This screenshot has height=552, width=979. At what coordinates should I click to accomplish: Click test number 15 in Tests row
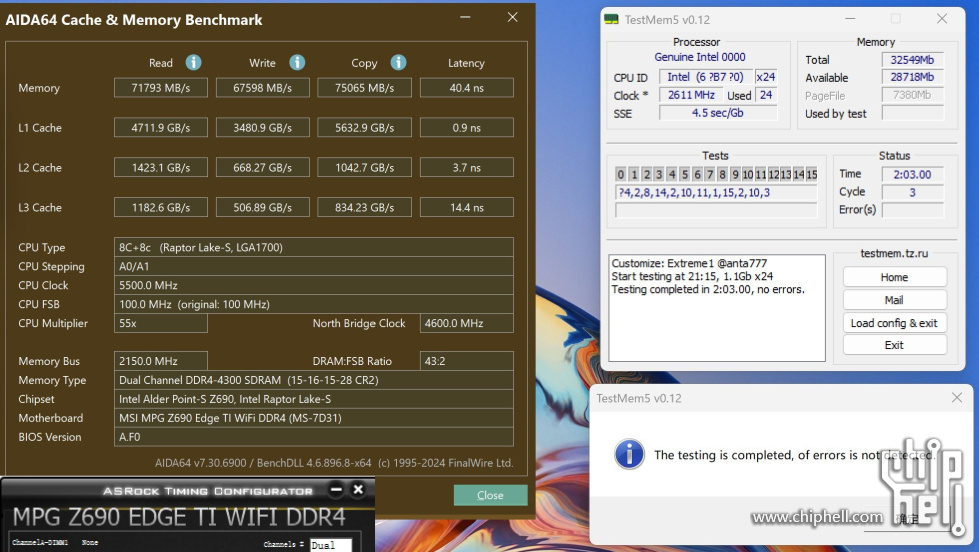coord(811,174)
